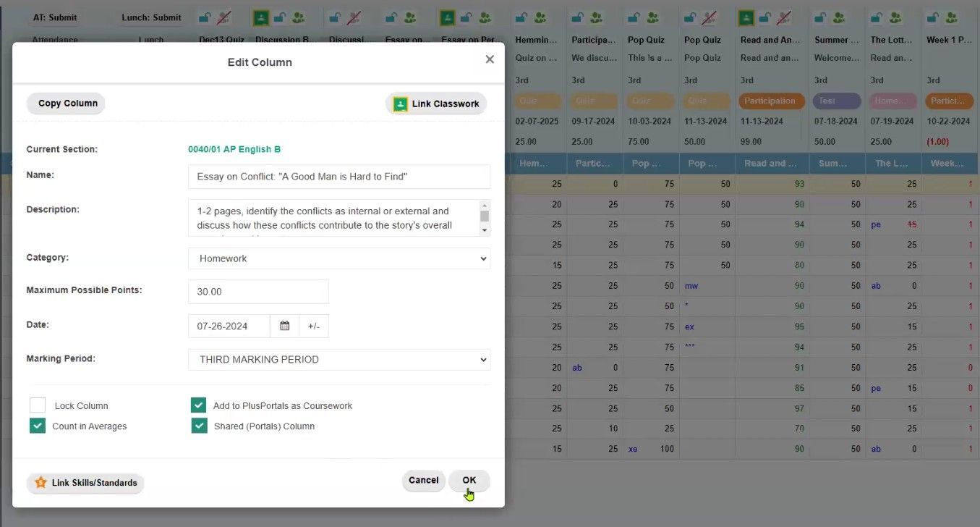Click the Classroom icon above Read and An column
Image resolution: width=980 pixels, height=527 pixels.
tap(746, 17)
